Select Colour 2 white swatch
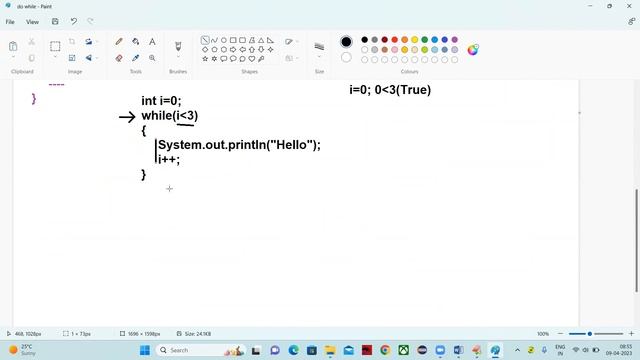This screenshot has height=360, width=640. coord(346,57)
